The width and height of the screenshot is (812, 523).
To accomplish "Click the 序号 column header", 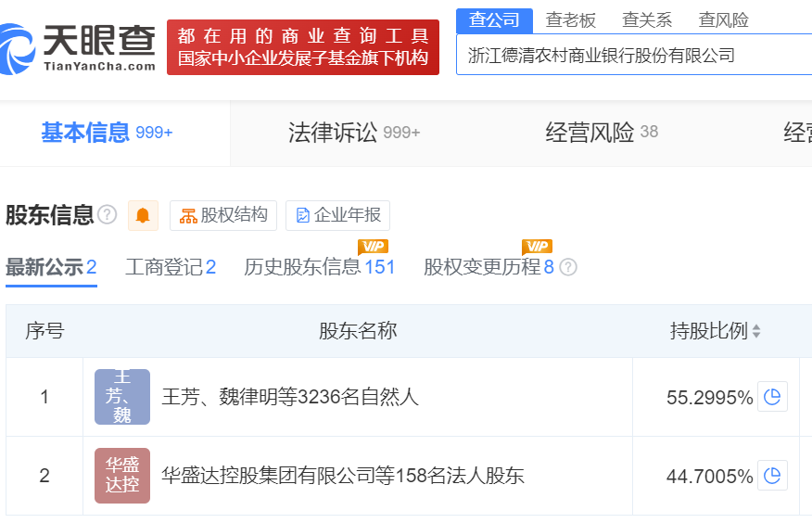I will (x=44, y=331).
